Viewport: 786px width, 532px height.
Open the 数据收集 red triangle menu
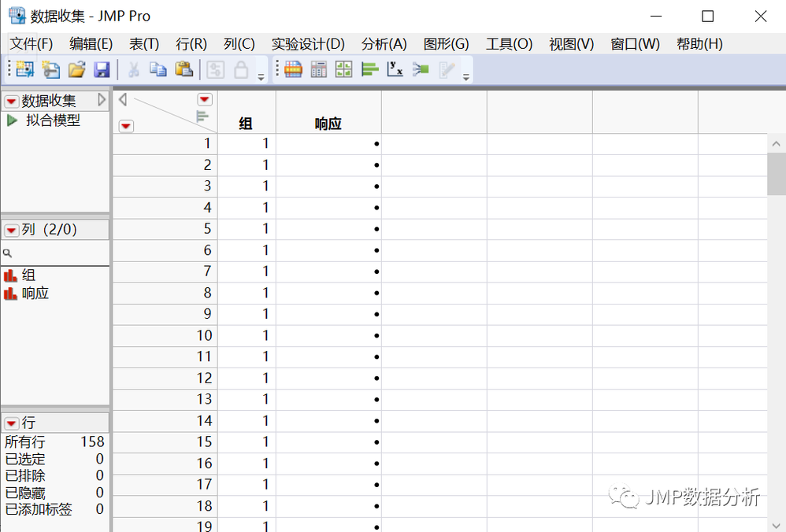click(x=11, y=102)
